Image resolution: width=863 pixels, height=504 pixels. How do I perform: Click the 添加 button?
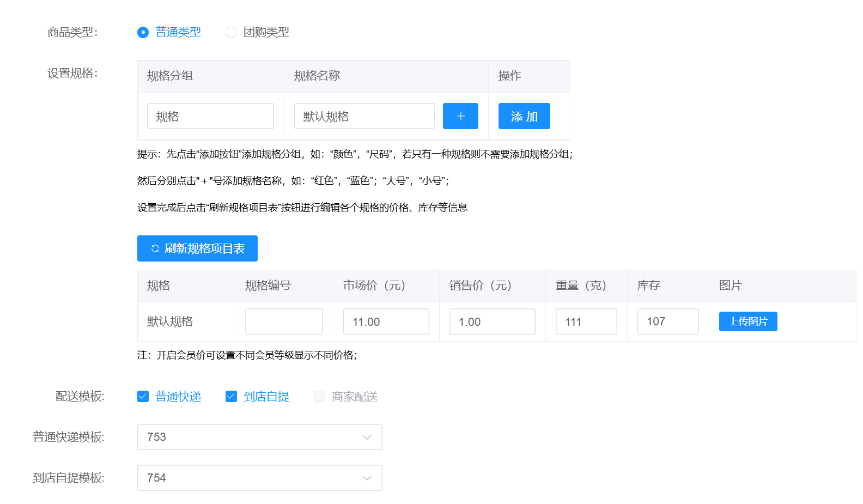point(524,116)
